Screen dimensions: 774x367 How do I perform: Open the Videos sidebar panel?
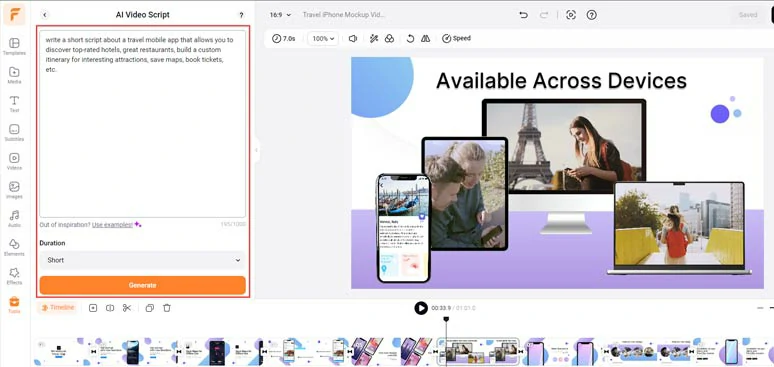[x=14, y=161]
